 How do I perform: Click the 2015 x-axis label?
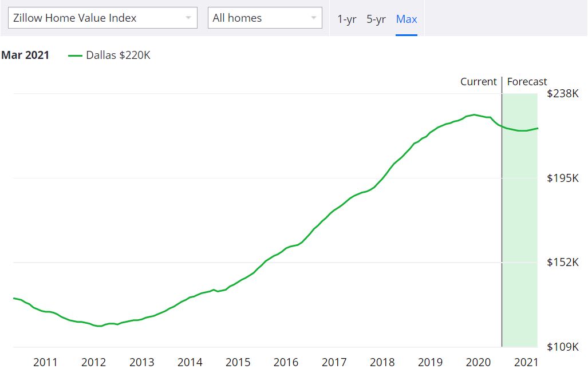238,362
